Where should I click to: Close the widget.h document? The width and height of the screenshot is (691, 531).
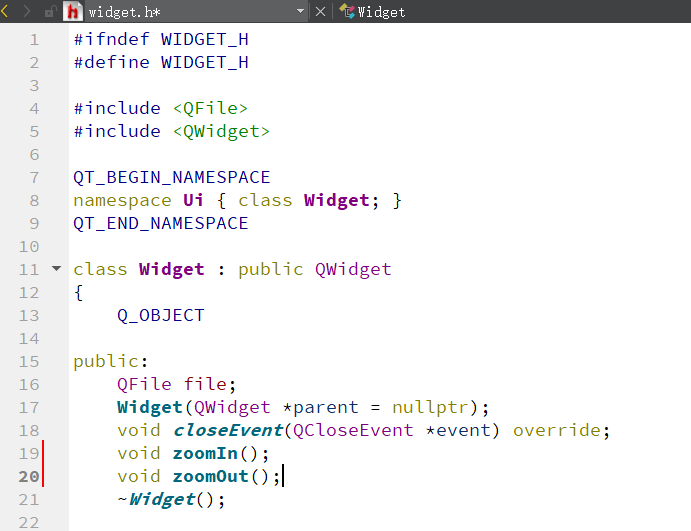tap(320, 11)
